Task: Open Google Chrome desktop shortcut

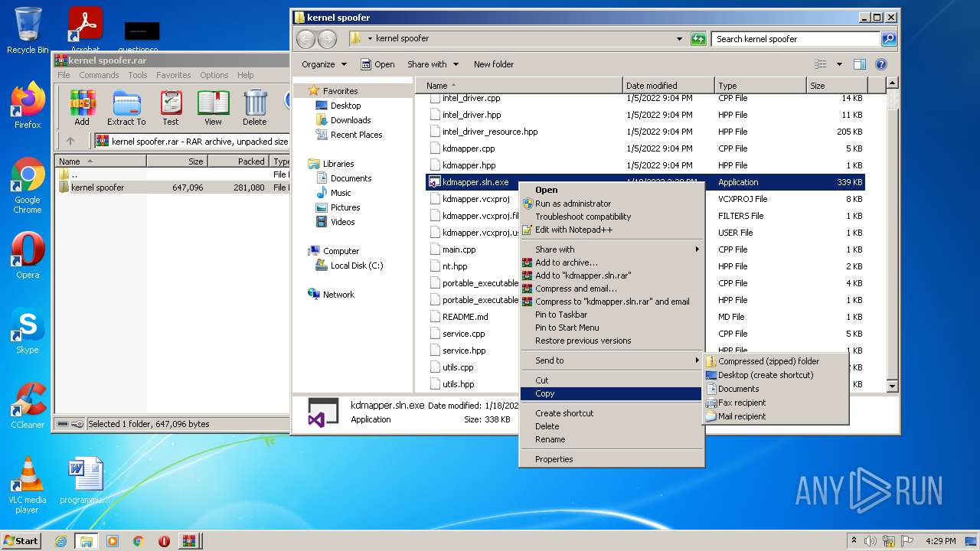Action: (28, 185)
